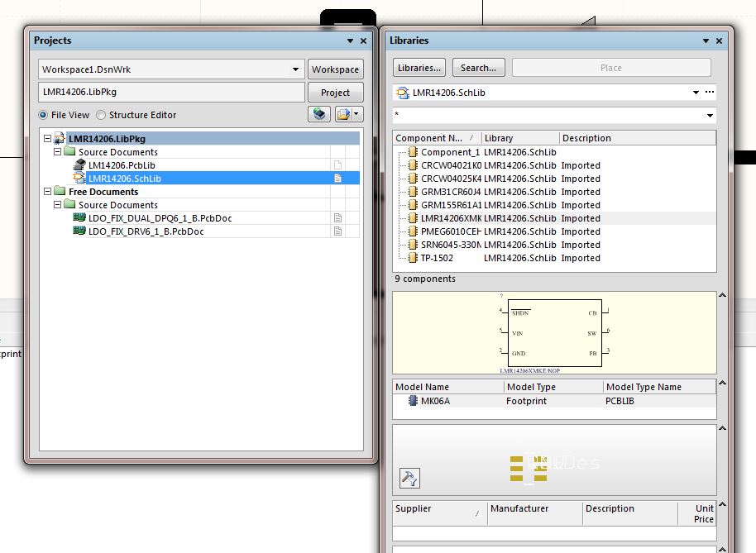Select the Structure Editor radio button
The height and width of the screenshot is (553, 756).
coord(101,115)
